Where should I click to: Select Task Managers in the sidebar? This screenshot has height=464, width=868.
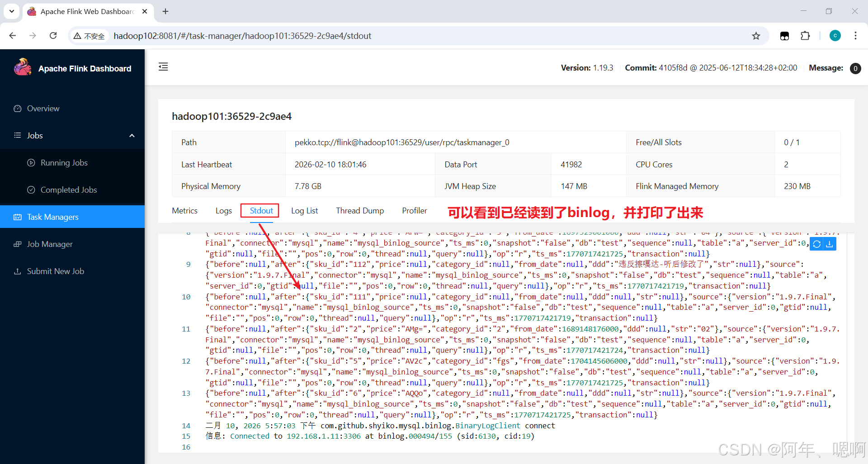pyautogui.click(x=72, y=217)
